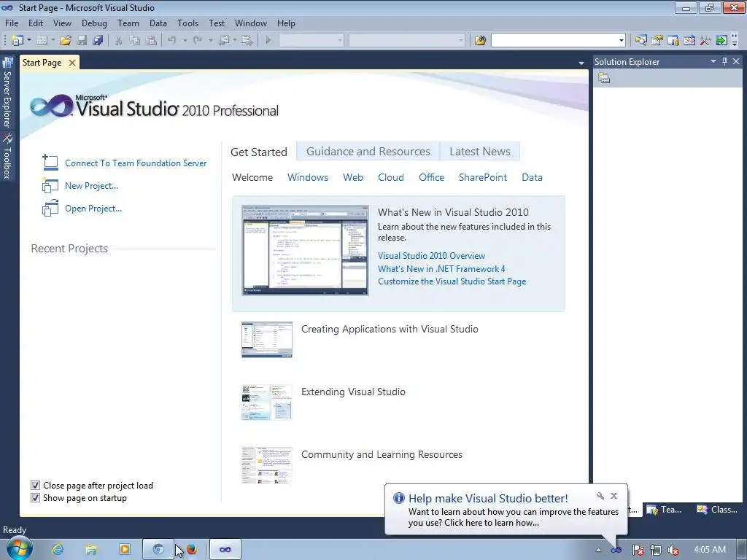Open the Properties Window toolbar icon

click(657, 41)
